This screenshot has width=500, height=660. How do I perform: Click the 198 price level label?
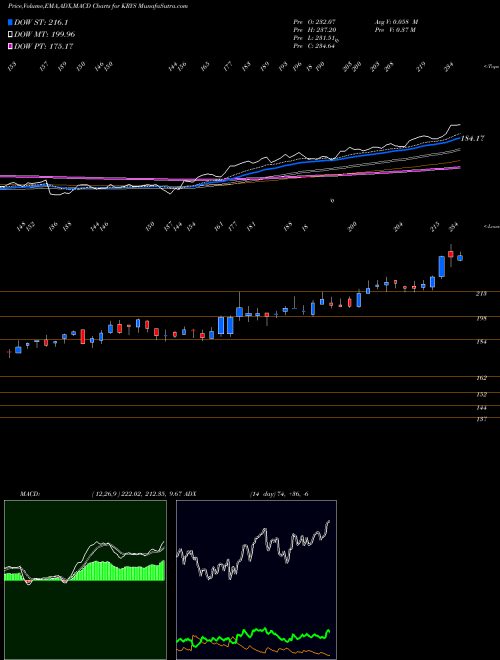coord(481,319)
